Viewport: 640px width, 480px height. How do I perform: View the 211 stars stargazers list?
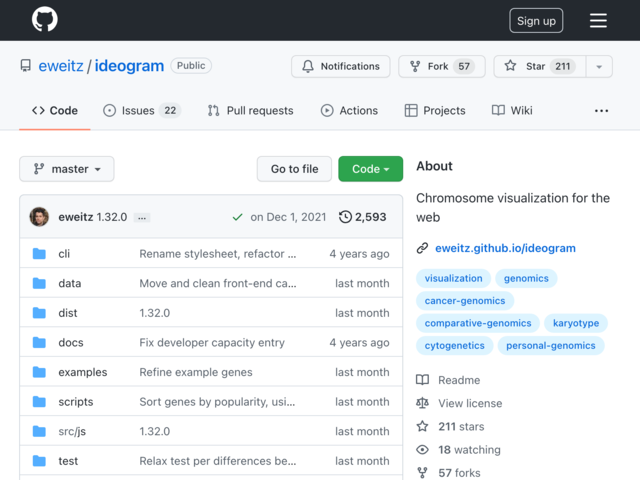click(450, 427)
